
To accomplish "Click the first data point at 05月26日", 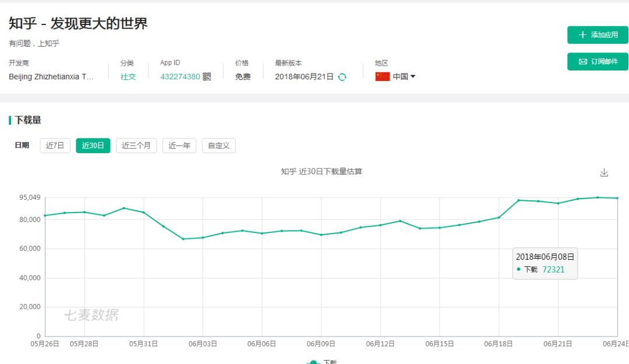I will [45, 215].
